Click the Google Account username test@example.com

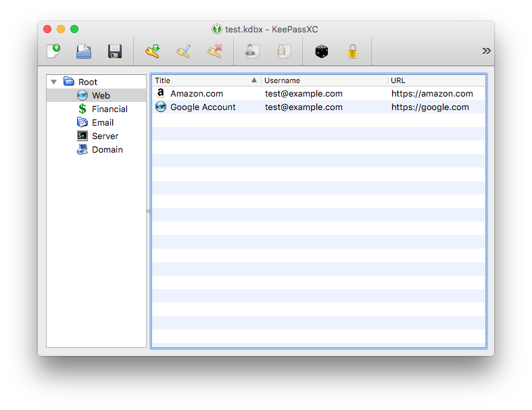click(x=304, y=107)
